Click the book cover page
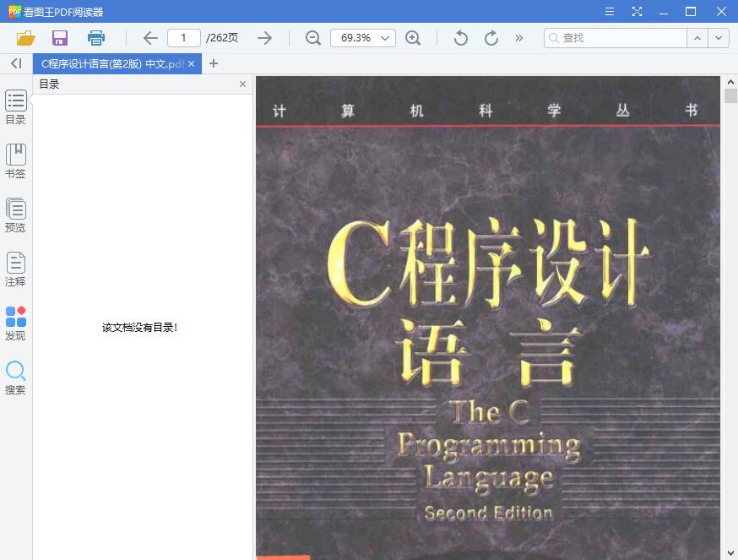This screenshot has width=738, height=560. 487,318
